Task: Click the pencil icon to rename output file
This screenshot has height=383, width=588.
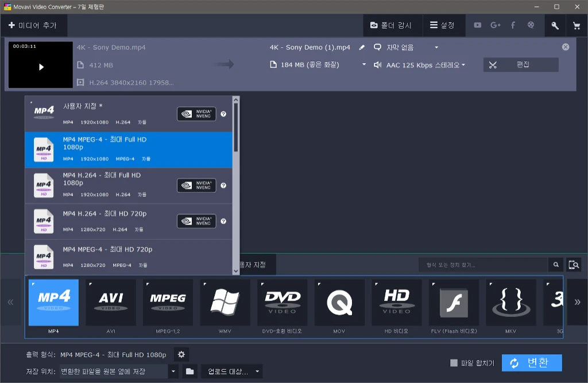Action: [x=362, y=47]
